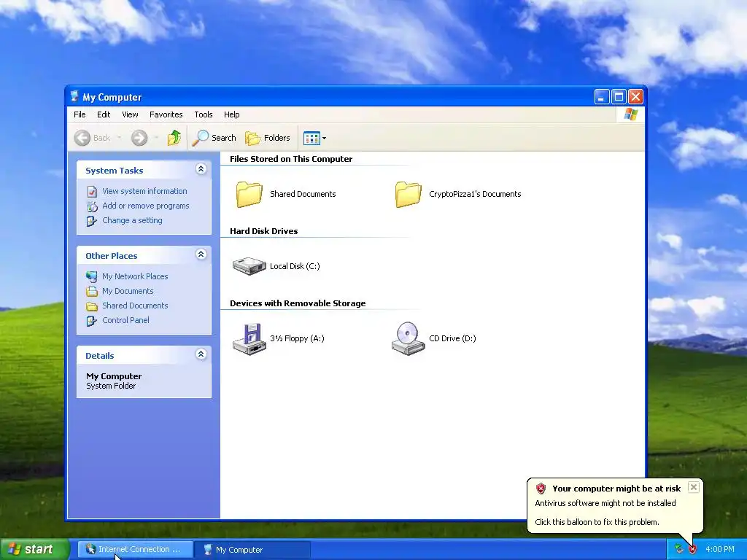Image resolution: width=747 pixels, height=560 pixels.
Task: Open the View menu
Action: (130, 114)
